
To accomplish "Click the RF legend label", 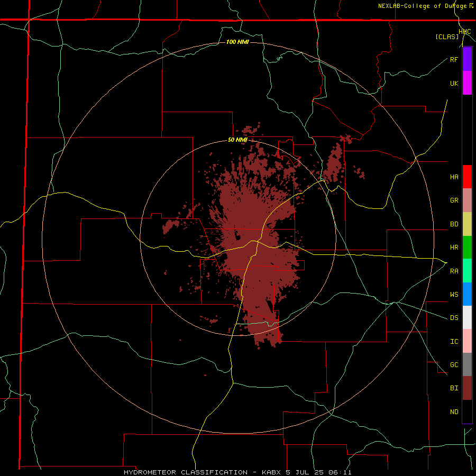I will pos(454,59).
